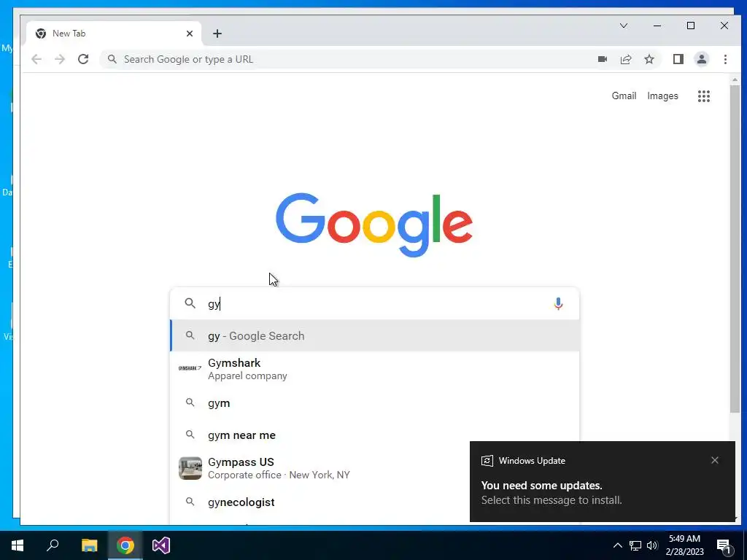Select the Gymshark suggestion

pos(375,369)
